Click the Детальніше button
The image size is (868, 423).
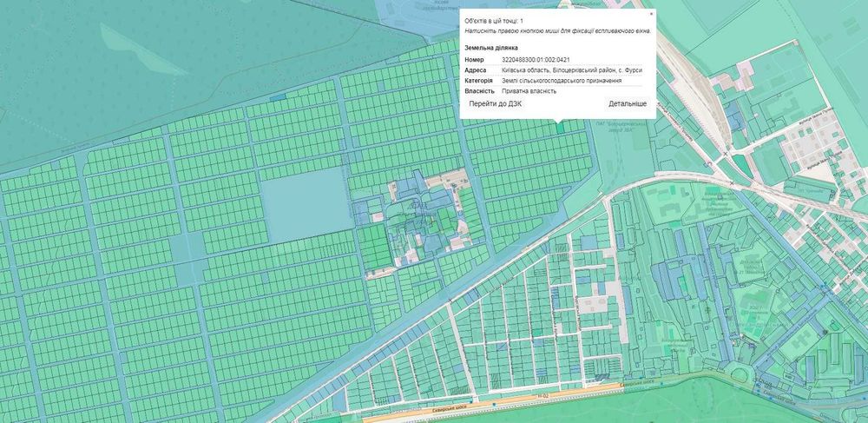point(628,103)
